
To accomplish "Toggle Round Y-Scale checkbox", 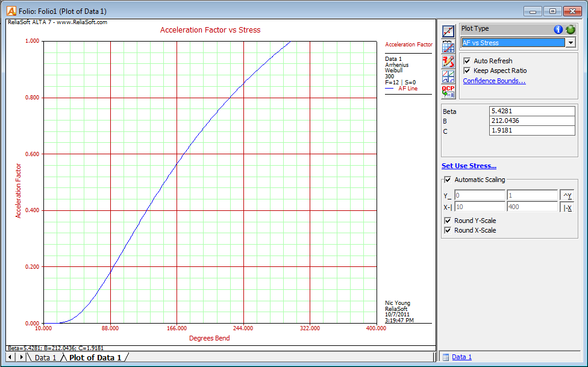I will (448, 221).
